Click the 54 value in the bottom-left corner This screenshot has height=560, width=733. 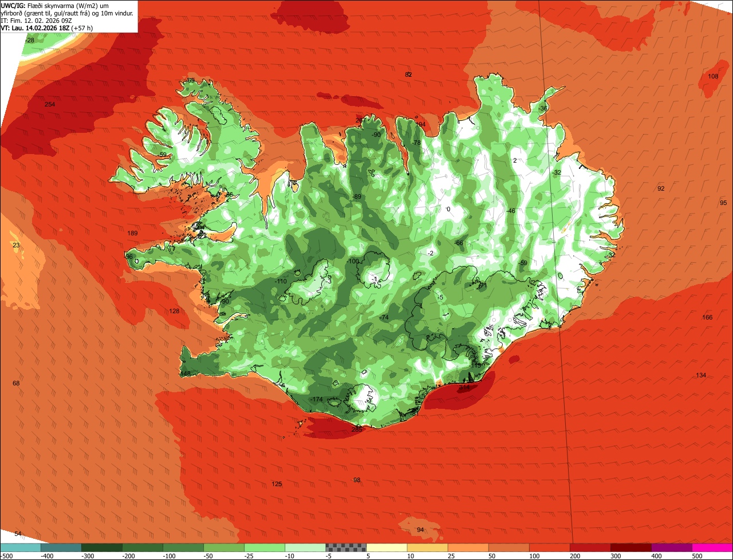(x=18, y=534)
